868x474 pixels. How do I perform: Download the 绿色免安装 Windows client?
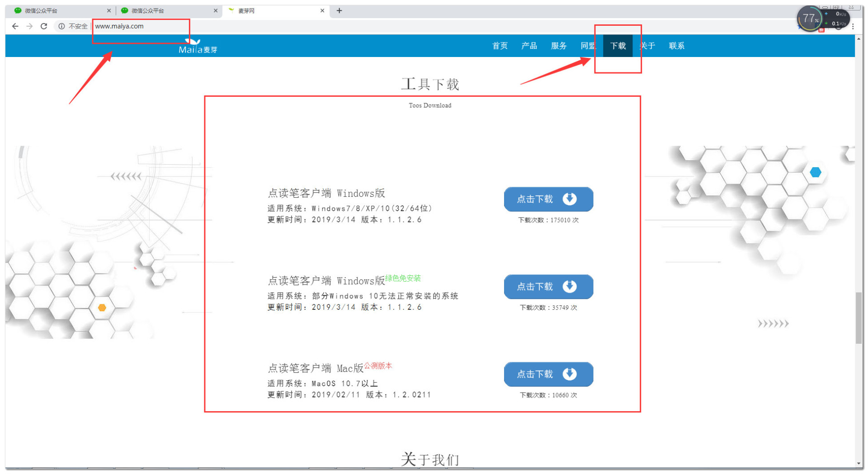pyautogui.click(x=548, y=287)
